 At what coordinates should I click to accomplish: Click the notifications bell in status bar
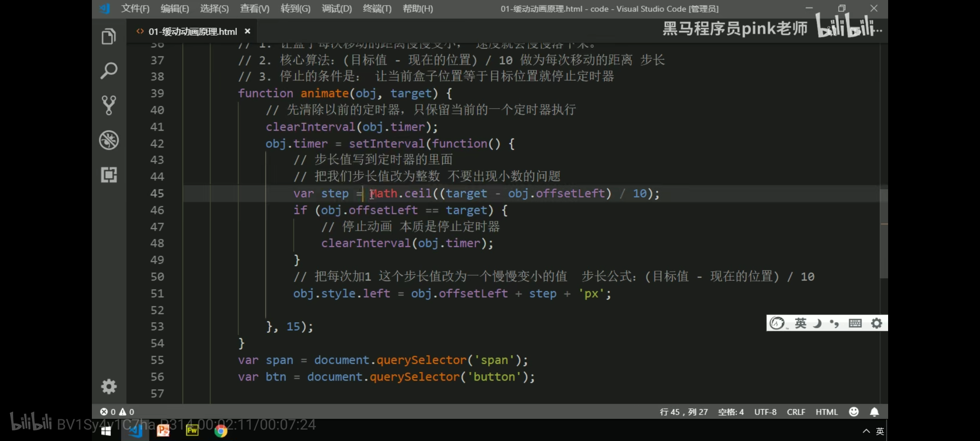pos(874,412)
